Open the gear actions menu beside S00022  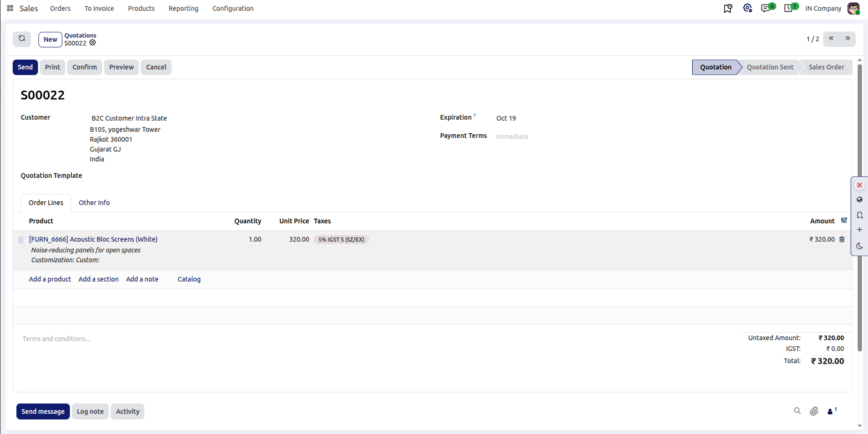(93, 43)
